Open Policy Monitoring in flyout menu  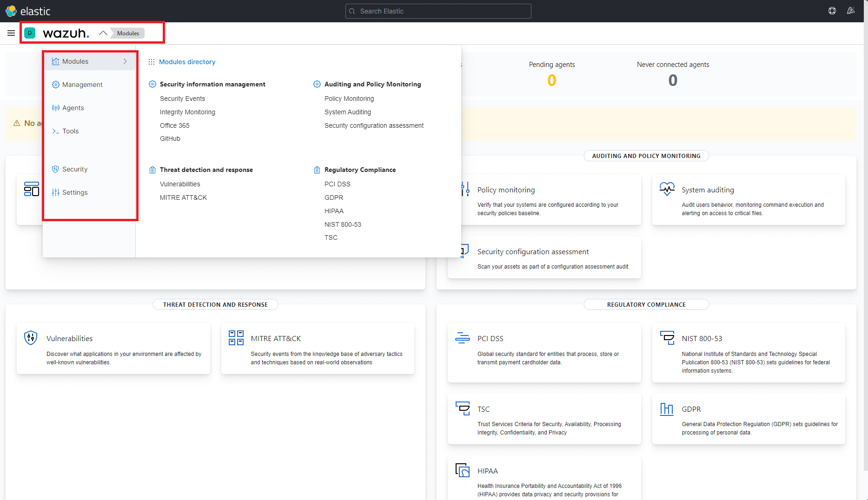[349, 99]
